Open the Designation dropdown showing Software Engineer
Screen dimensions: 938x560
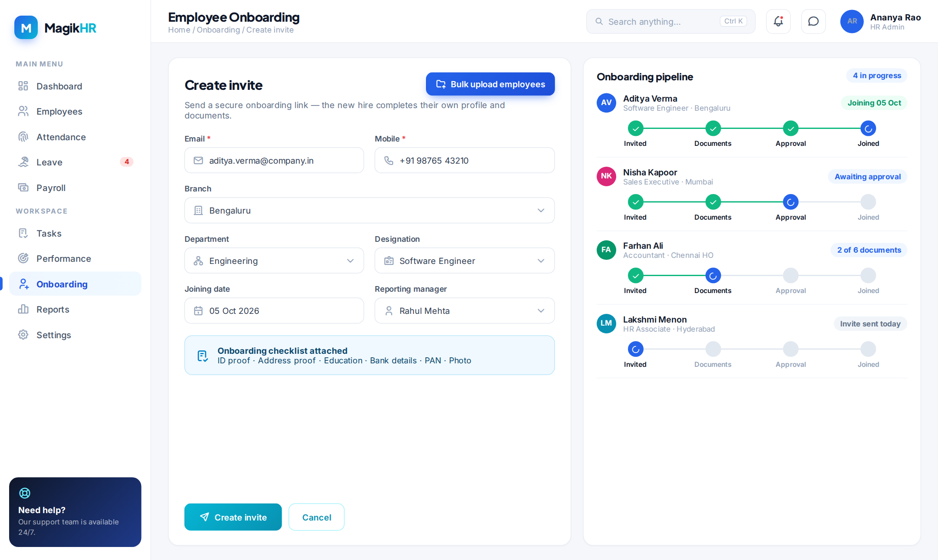(x=465, y=261)
